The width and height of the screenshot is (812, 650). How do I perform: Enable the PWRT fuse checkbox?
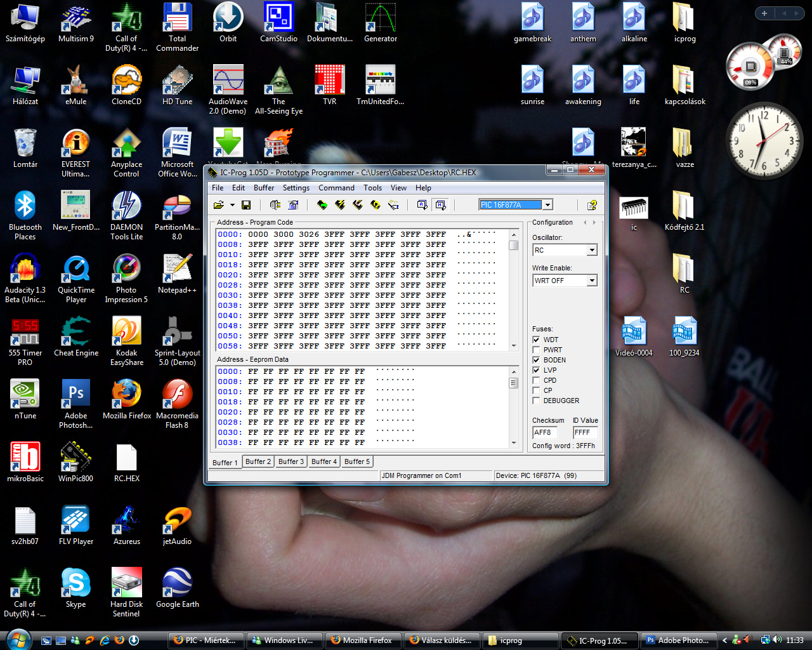pyautogui.click(x=536, y=350)
